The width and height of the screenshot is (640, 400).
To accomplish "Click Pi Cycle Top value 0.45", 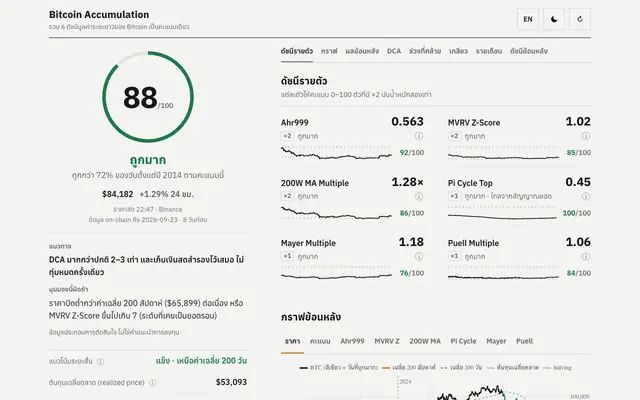I will click(578, 182).
